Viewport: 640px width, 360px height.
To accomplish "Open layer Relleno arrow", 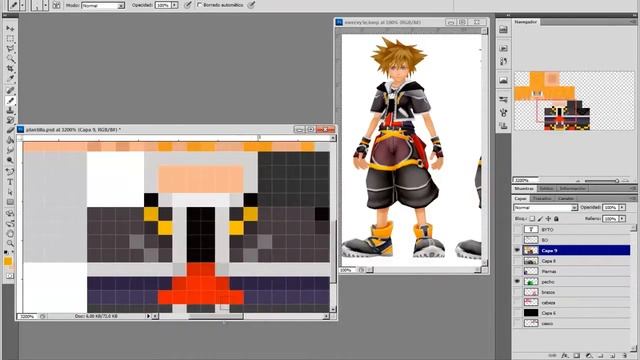I will pos(622,219).
